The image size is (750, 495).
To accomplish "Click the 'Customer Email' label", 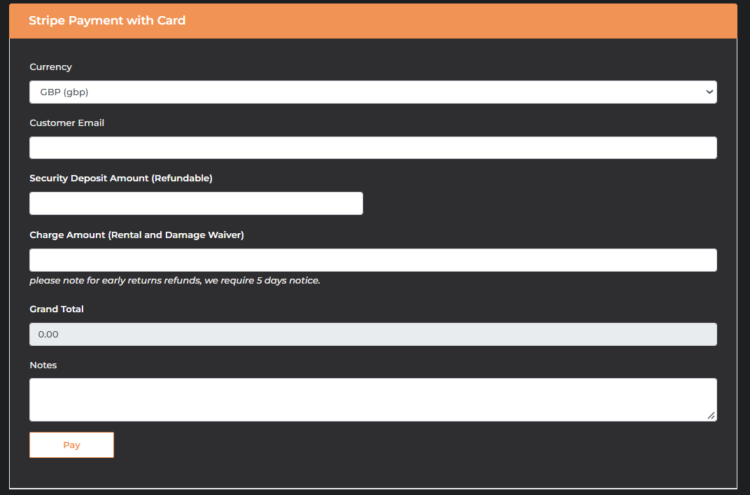I will (67, 123).
